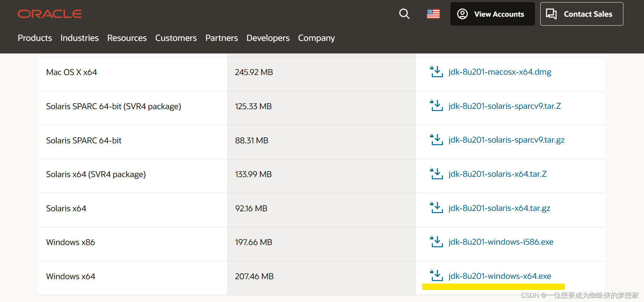Click download icon for solaris-sparcv9.tar.gz

(437, 140)
